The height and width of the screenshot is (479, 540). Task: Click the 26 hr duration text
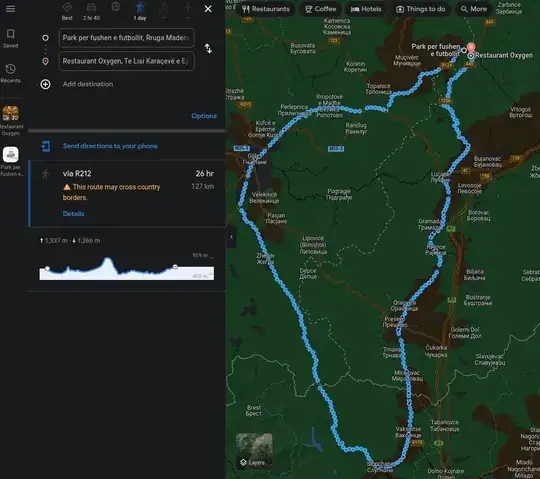(x=205, y=174)
